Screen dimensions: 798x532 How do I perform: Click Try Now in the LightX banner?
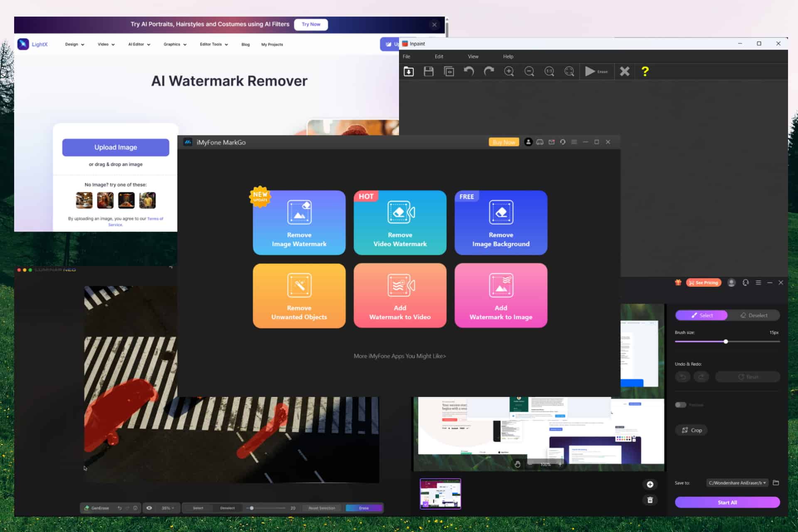coord(311,25)
